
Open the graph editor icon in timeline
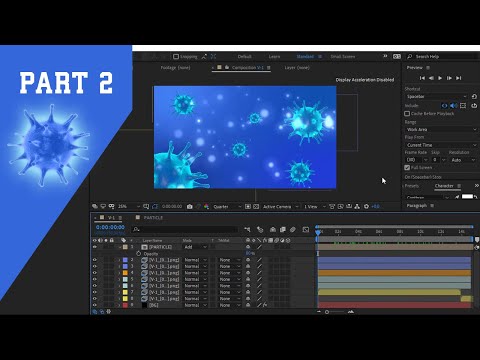click(x=306, y=229)
